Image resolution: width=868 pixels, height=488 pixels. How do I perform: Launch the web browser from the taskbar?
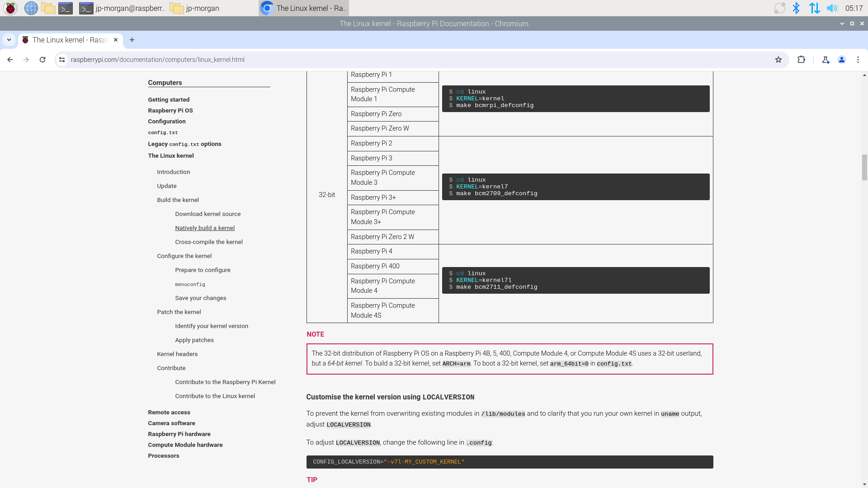click(31, 8)
